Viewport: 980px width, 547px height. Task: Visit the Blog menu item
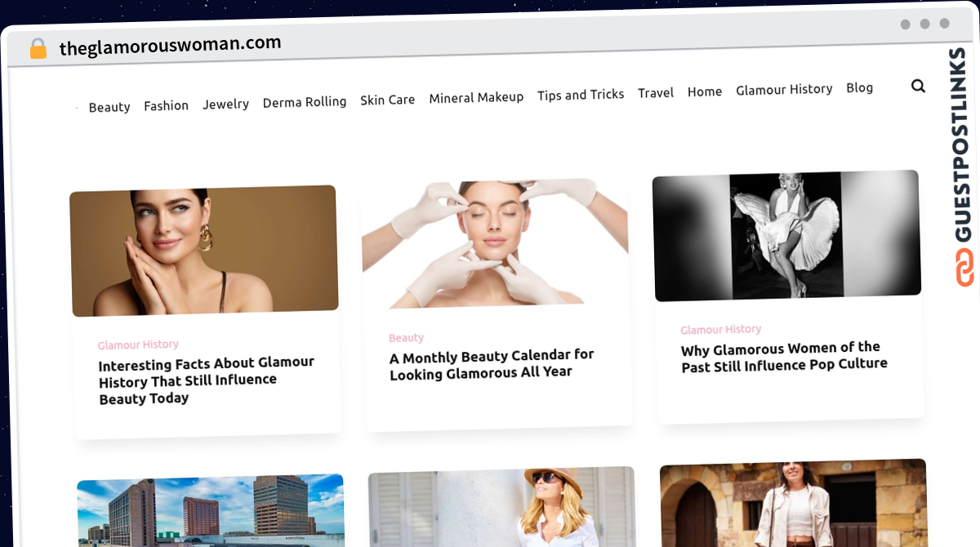[859, 87]
